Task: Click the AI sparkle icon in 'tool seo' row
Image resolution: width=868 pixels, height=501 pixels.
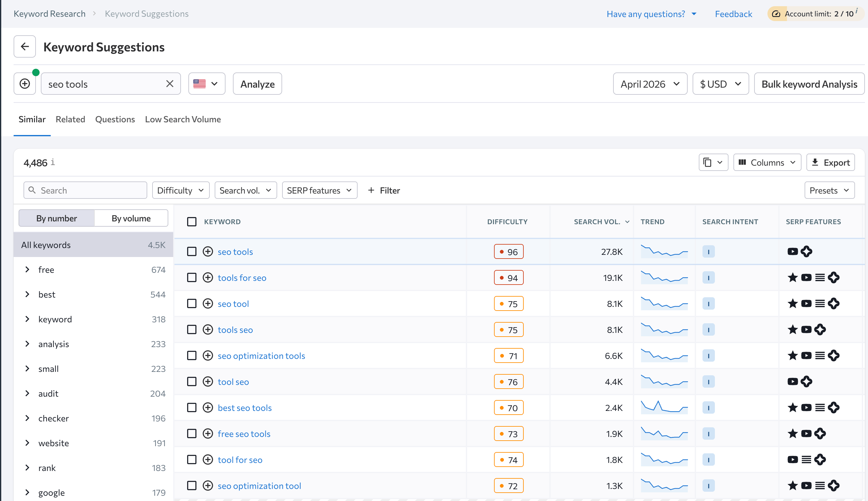Action: [806, 381]
